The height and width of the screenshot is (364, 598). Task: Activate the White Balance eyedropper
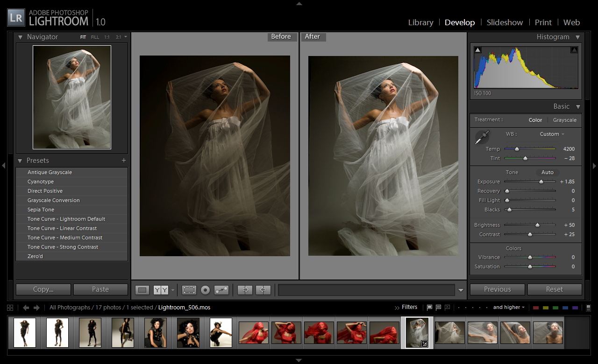[482, 136]
